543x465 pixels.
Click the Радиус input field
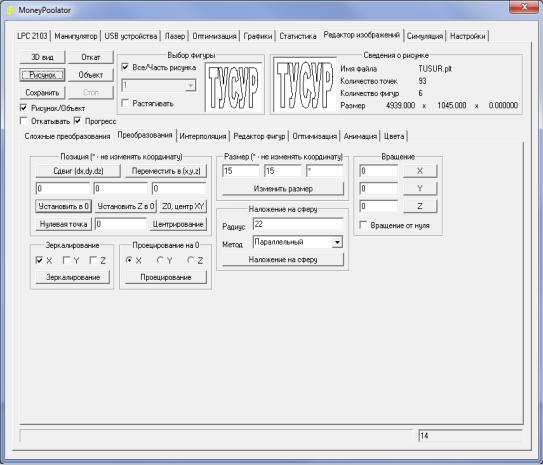298,224
